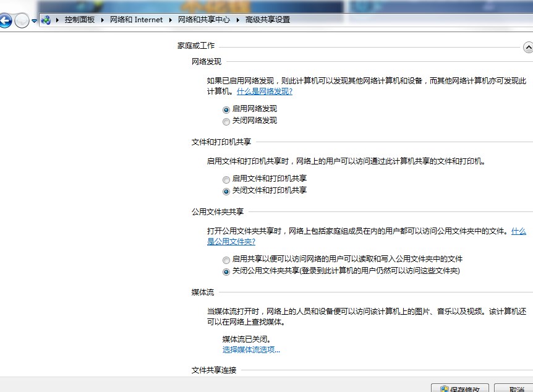Click 高级共享设置 breadcrumb
Screen dimensions: 533x392
[x=268, y=20]
